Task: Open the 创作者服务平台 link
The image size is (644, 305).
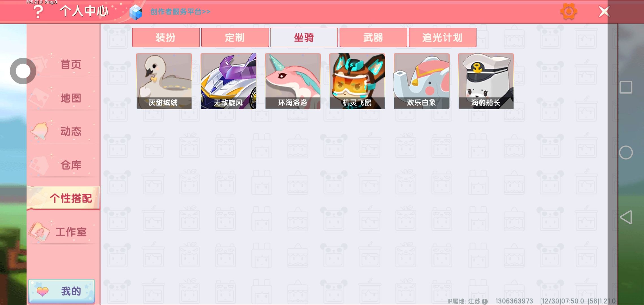Action: 180,12
